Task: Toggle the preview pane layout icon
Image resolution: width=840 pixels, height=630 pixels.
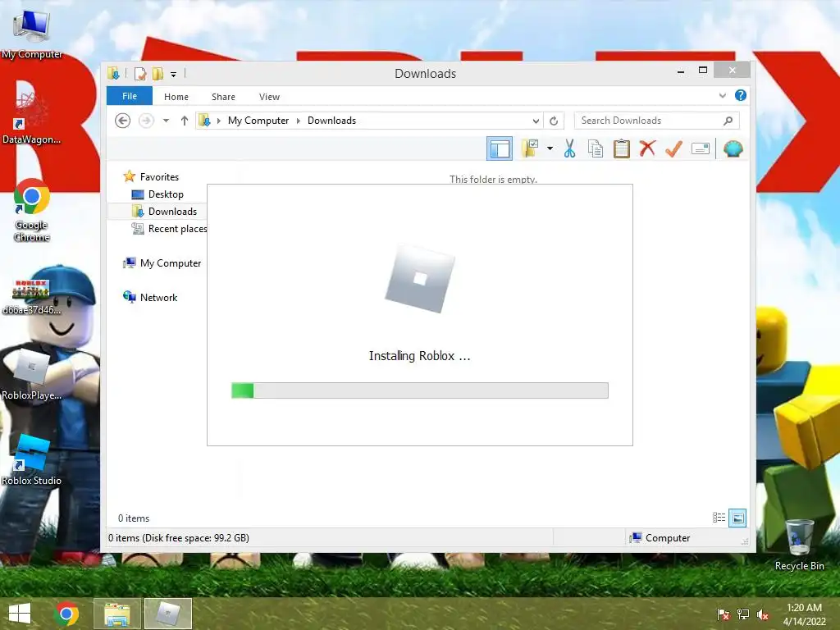Action: coord(500,148)
